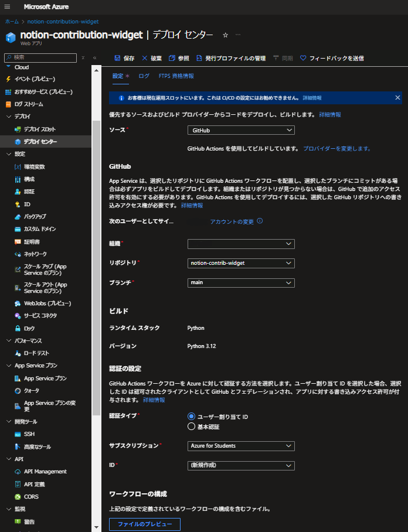Open the リポジトリ notion-contrib-widget dropdown
The height and width of the screenshot is (532, 408).
(241, 263)
